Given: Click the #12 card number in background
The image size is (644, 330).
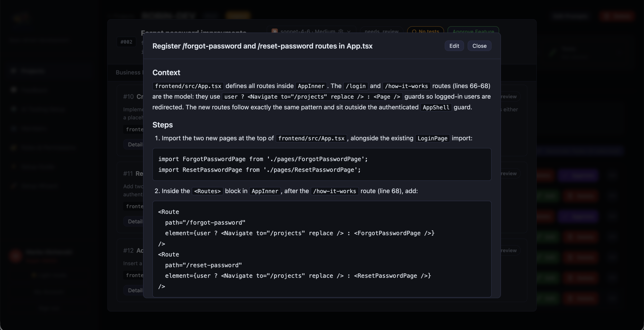Looking at the screenshot, I should (128, 250).
